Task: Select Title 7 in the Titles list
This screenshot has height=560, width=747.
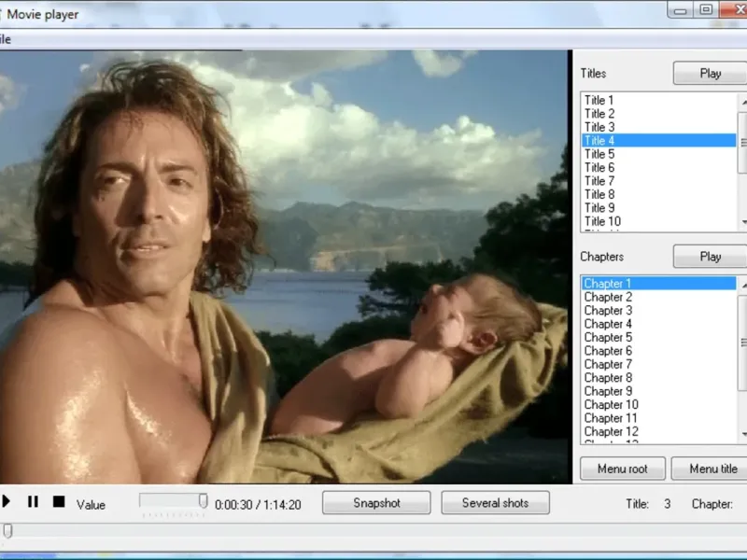Action: pyautogui.click(x=658, y=181)
